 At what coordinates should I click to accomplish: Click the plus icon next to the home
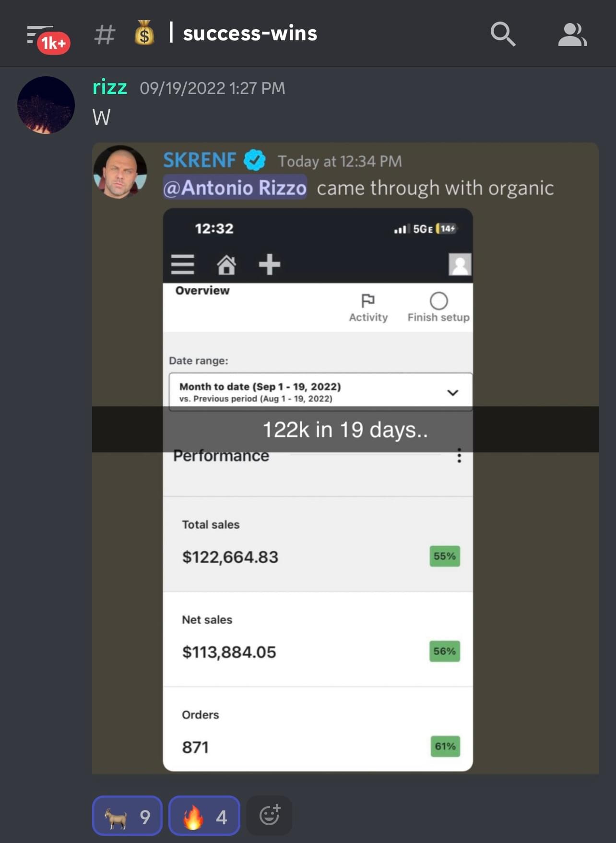point(269,264)
